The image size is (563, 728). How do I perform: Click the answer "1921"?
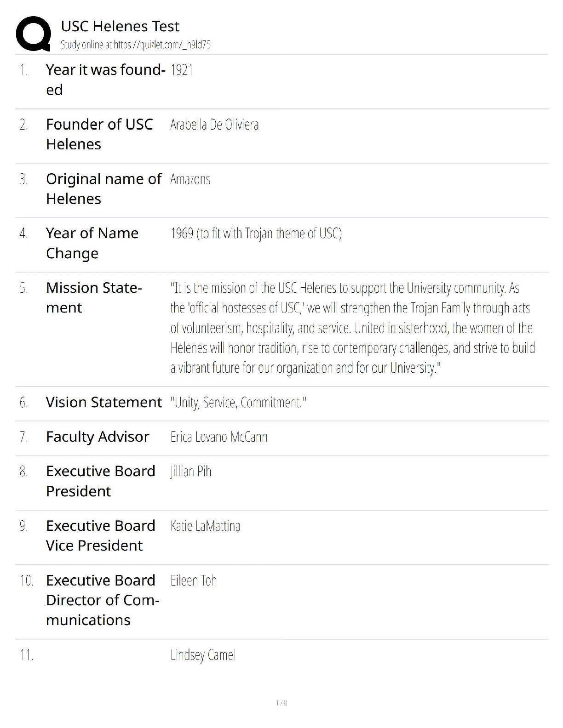[x=182, y=70]
